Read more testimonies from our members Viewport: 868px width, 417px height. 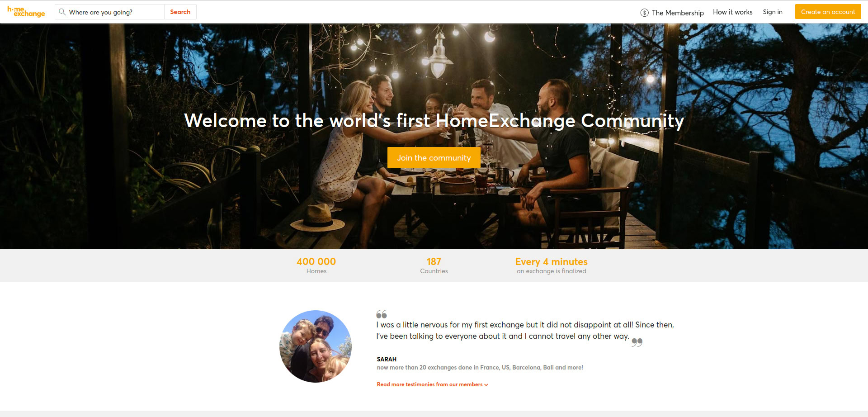429,384
